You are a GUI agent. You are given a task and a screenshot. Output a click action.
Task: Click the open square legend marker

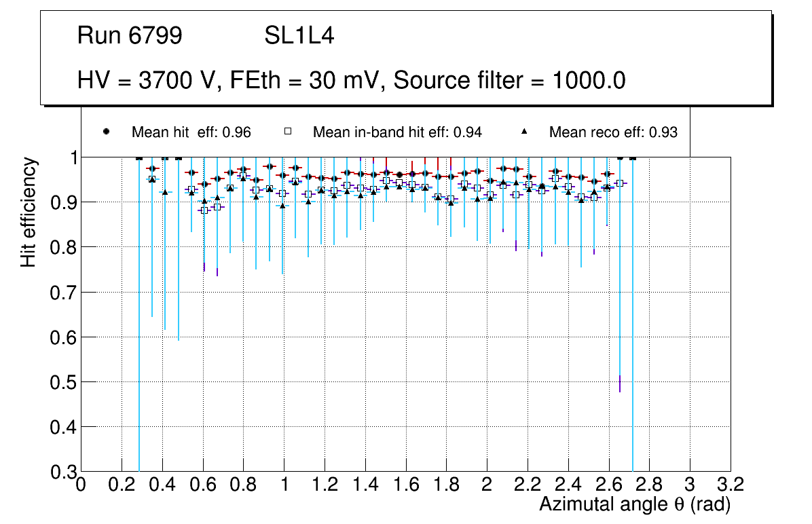point(287,132)
